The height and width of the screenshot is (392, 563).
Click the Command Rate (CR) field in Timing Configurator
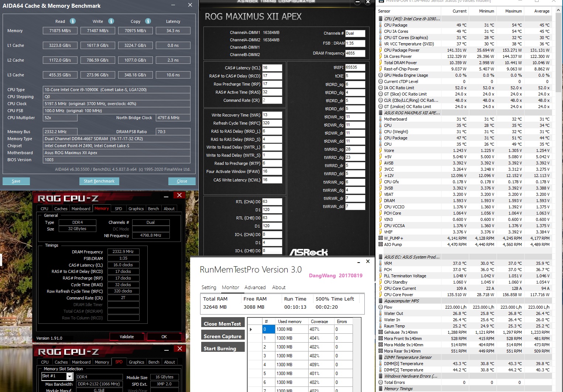pos(272,100)
